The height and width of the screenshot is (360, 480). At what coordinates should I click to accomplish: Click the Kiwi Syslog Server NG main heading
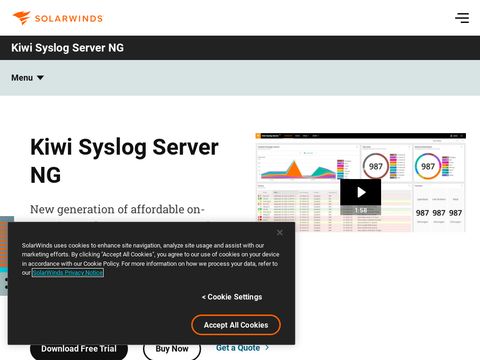(x=124, y=161)
